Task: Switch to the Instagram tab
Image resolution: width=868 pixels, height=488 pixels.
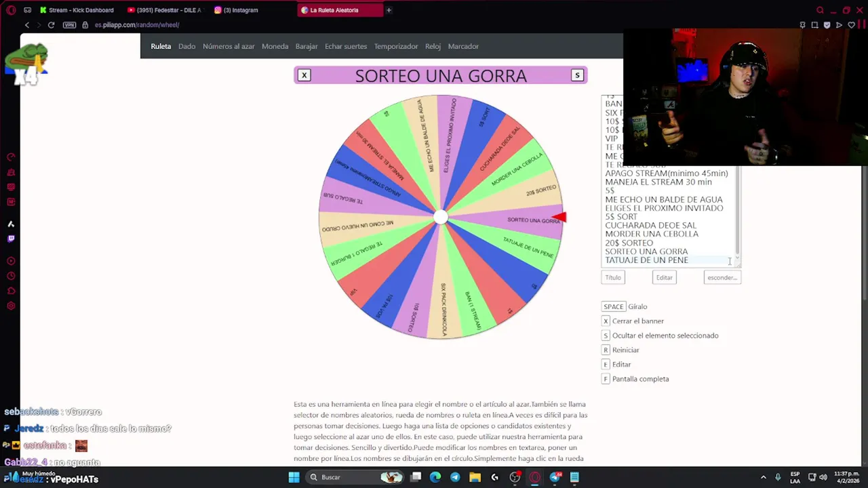Action: click(236, 10)
